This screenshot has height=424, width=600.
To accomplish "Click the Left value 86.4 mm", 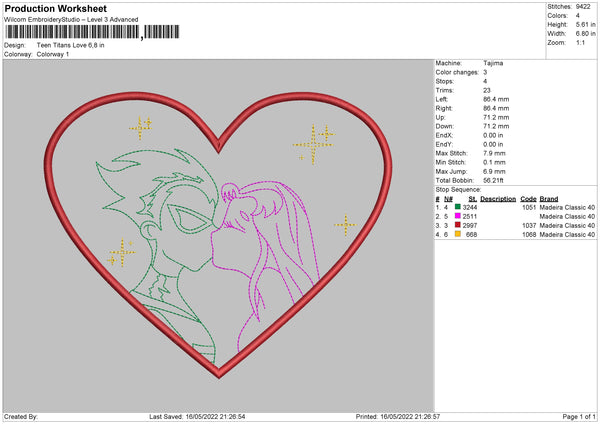I will [496, 99].
